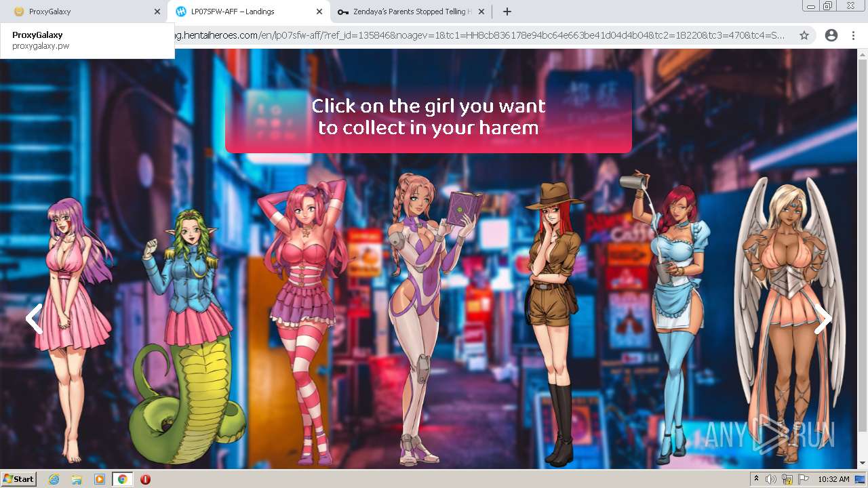Restore down the Chrome window
The width and height of the screenshot is (868, 488).
(x=828, y=5)
